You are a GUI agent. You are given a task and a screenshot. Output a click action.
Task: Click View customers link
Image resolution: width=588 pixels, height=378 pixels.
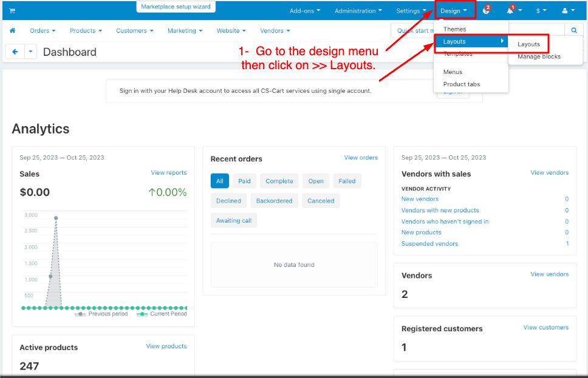click(546, 328)
